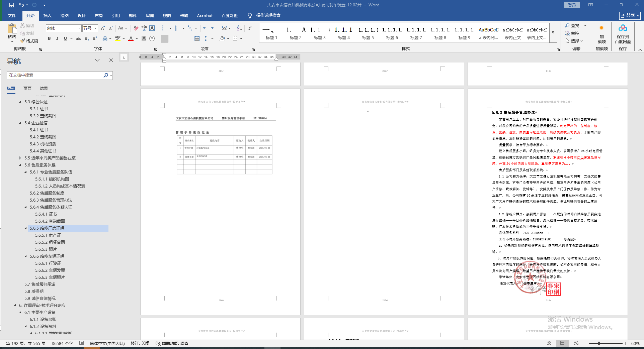644x349 pixels.
Task: Click multilevel list icon
Action: coord(191,28)
